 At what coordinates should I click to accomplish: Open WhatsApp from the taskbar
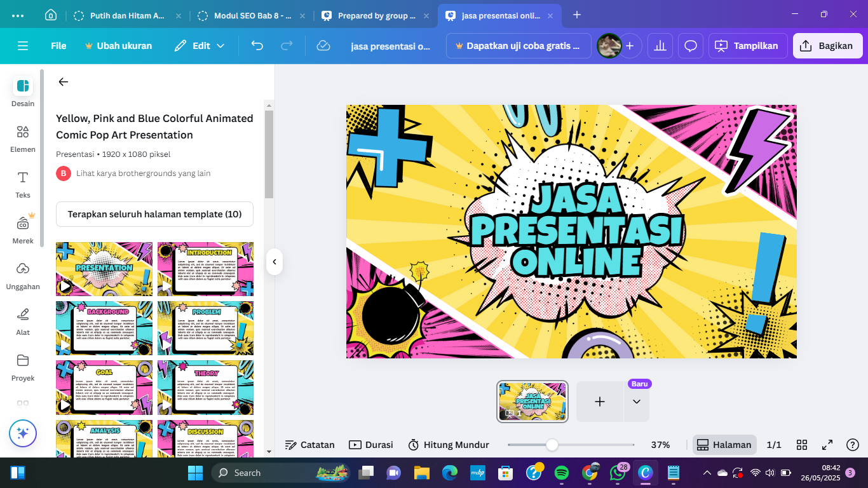coord(617,473)
